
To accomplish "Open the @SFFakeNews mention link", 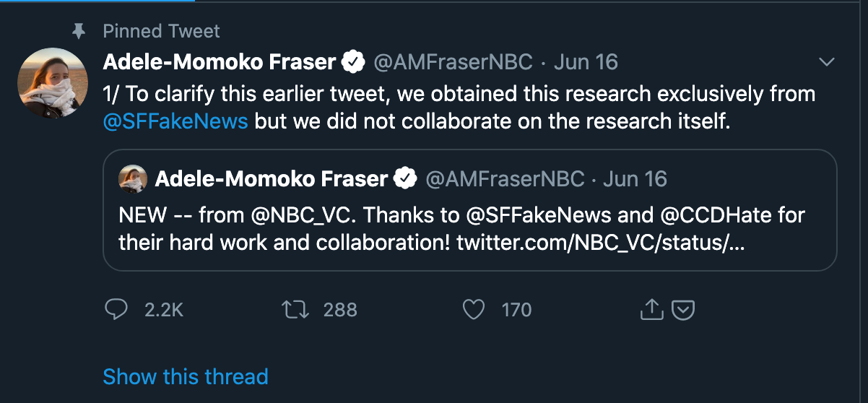I will tap(175, 121).
